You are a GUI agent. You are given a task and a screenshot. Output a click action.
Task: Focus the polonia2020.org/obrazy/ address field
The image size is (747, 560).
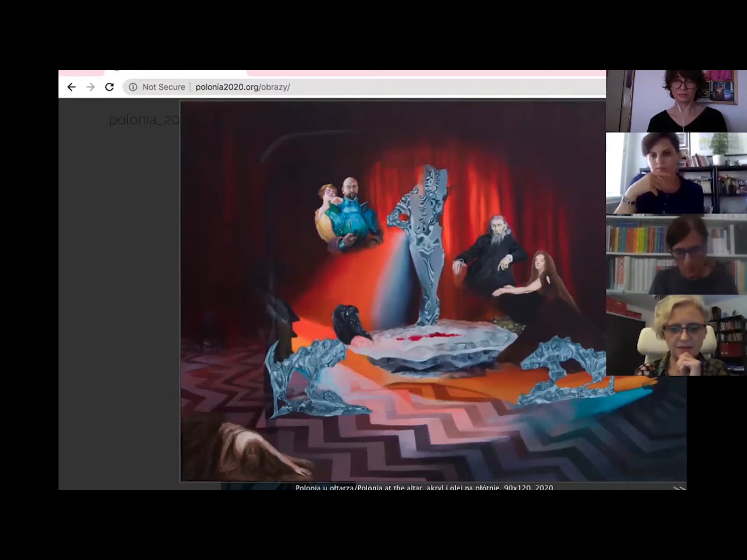(x=243, y=87)
